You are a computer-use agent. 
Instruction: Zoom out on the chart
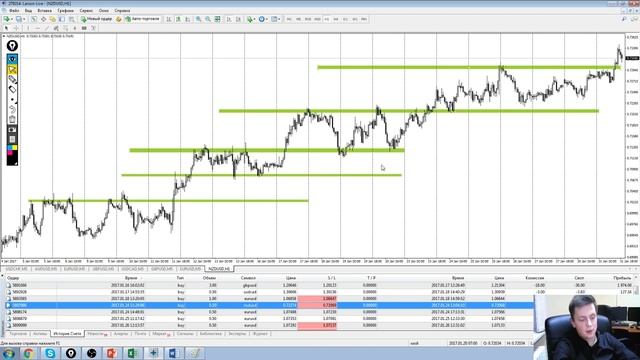tap(208, 19)
